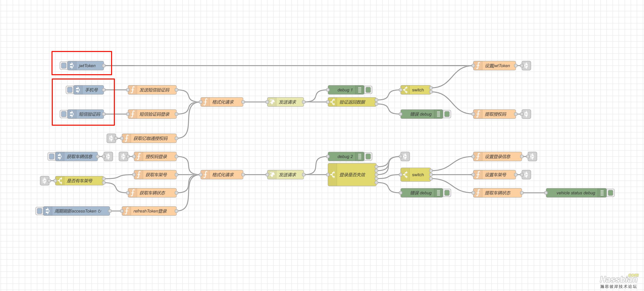The width and height of the screenshot is (644, 291).
Task: Toggle lower 错误 debug node output
Action: click(x=447, y=193)
